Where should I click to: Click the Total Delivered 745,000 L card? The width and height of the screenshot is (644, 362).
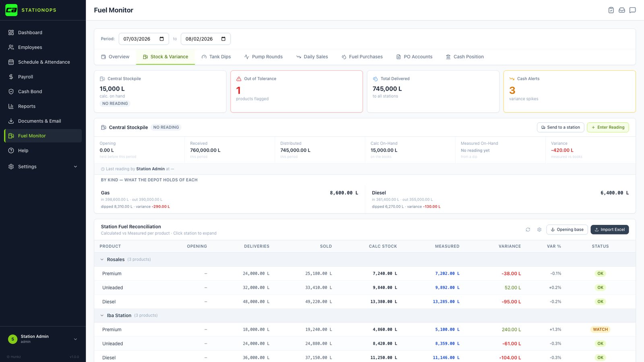click(433, 92)
